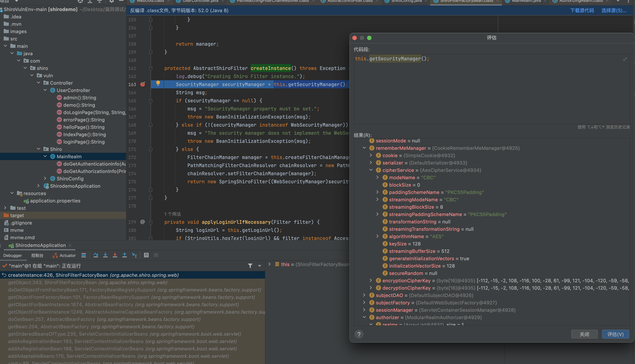Collapse the Controller folder
Screen dimensions: 635x364
[39, 83]
